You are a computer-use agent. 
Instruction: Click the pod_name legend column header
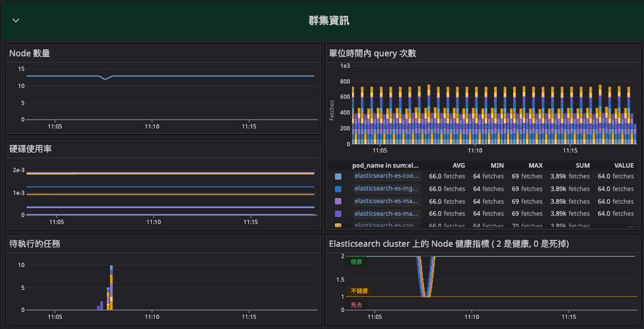tap(386, 165)
